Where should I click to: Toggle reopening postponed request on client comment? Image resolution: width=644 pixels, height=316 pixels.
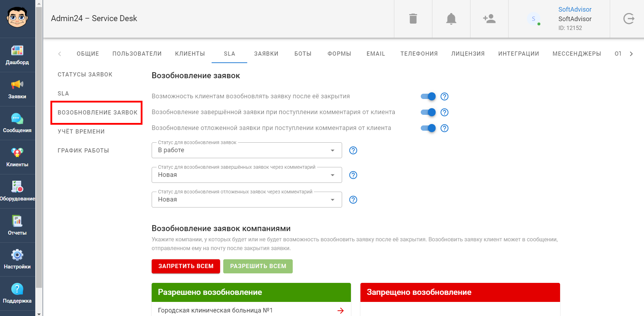pyautogui.click(x=428, y=128)
